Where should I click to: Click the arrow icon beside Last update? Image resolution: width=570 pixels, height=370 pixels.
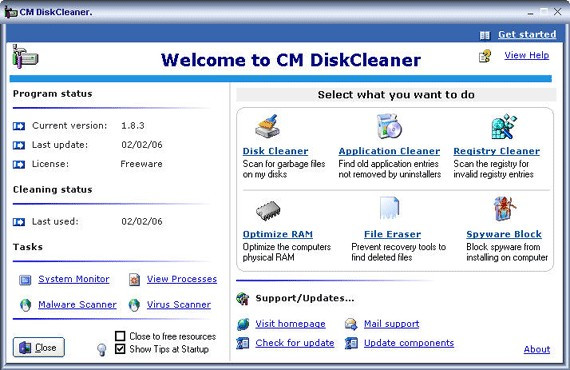(x=19, y=145)
